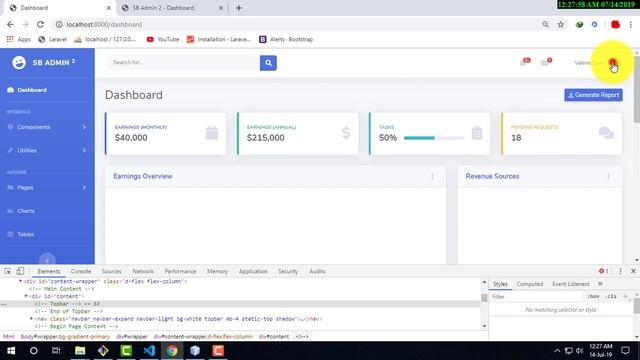640x360 pixels.
Task: Open the YouTube bookmark
Action: pos(163,39)
